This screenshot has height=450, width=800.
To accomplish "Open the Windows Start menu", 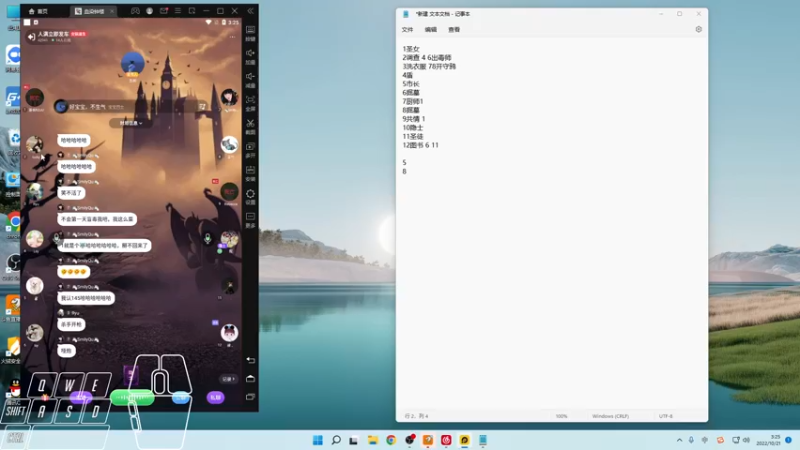I will click(317, 440).
